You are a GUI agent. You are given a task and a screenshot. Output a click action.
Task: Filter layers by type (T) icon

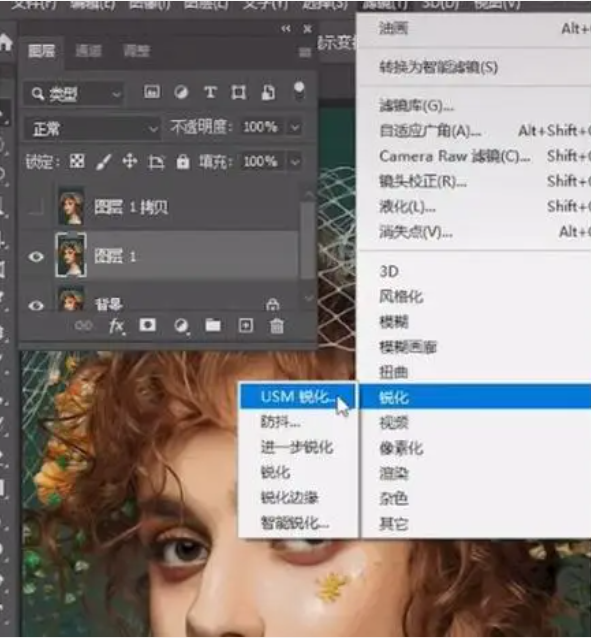(210, 92)
